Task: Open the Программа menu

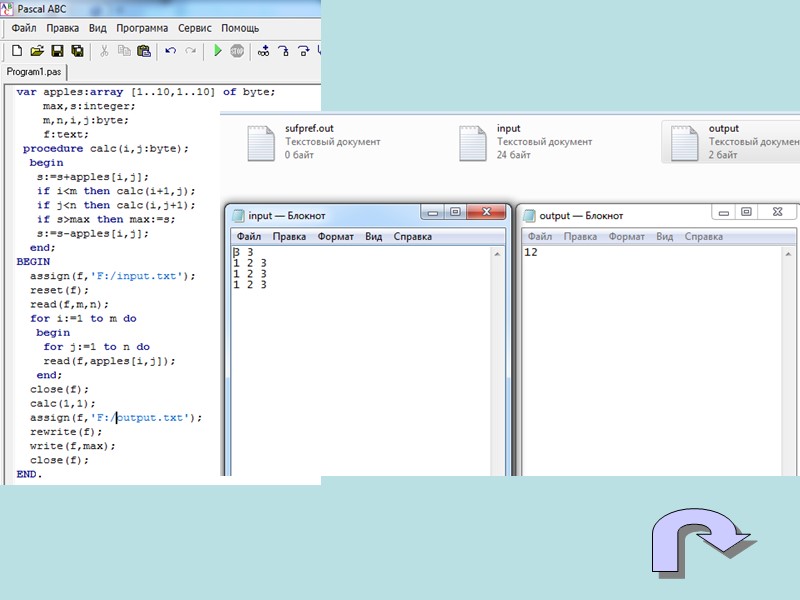Action: point(142,28)
